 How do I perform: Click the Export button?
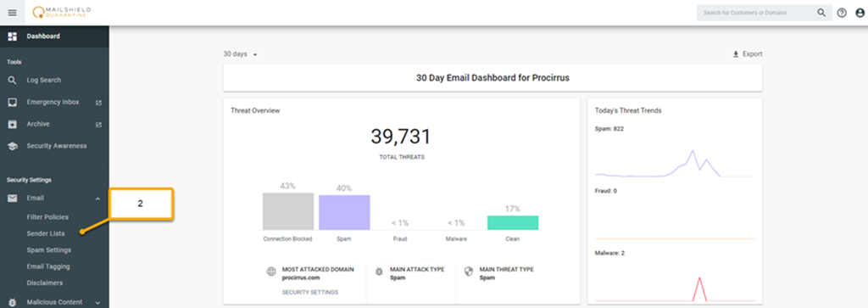pyautogui.click(x=748, y=54)
